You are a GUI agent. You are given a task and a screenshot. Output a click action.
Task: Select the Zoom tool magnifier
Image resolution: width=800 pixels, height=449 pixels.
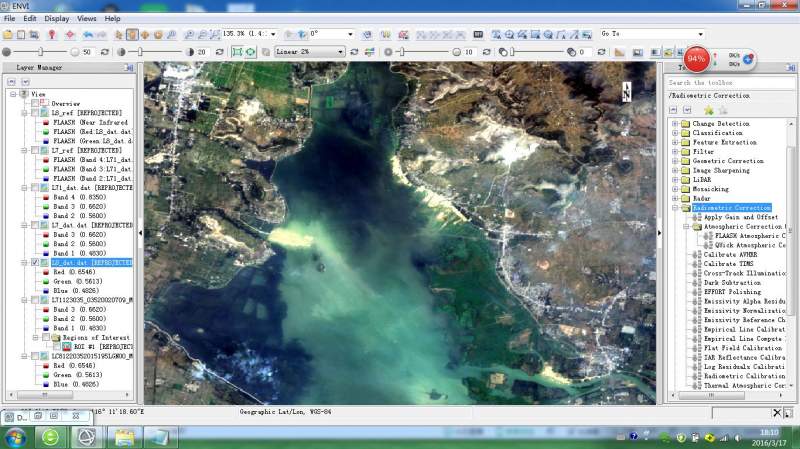pos(171,35)
